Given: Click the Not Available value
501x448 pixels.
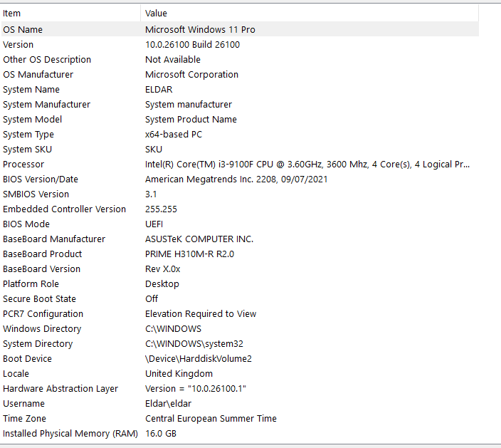Looking at the screenshot, I should [x=173, y=60].
